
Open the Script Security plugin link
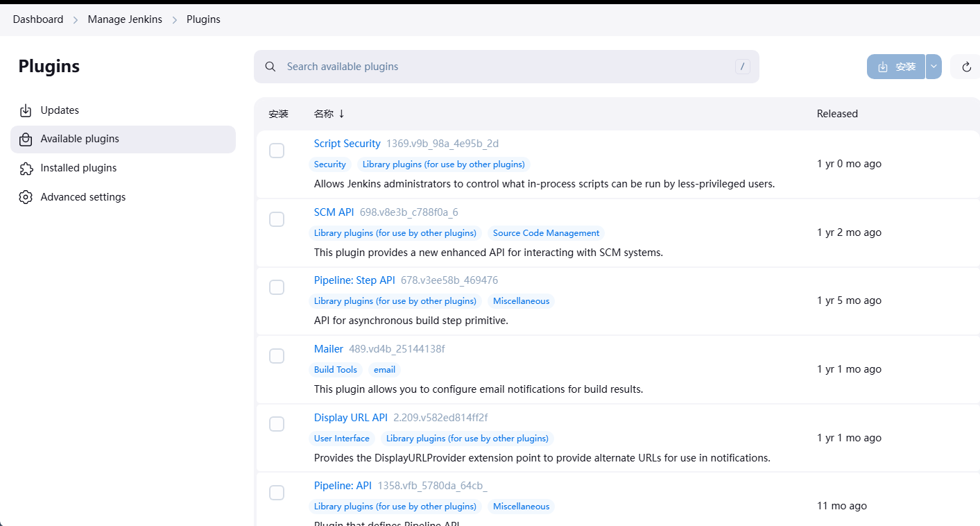tap(347, 144)
